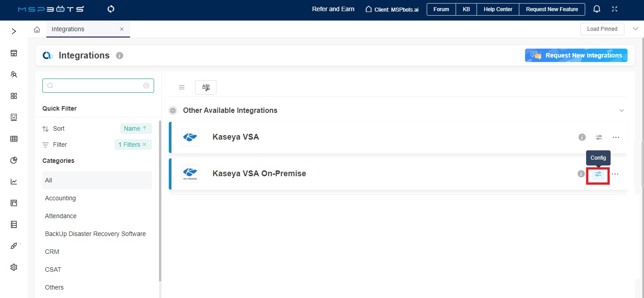Open the Forum link
This screenshot has height=298, width=644.
pos(441,9)
